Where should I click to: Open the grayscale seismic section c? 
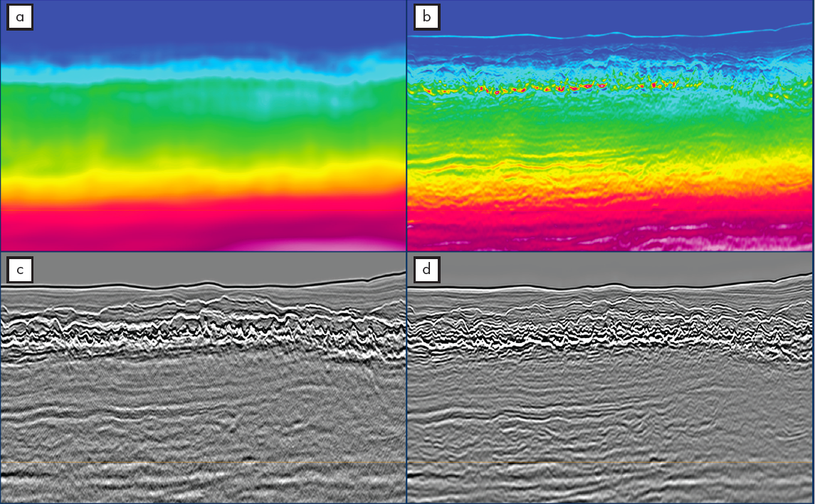pyautogui.click(x=204, y=378)
